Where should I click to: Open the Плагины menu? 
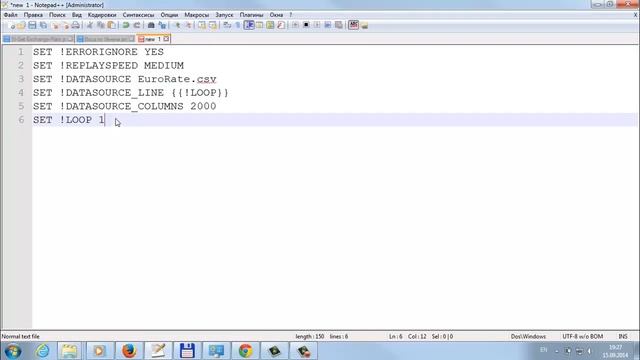tap(251, 15)
